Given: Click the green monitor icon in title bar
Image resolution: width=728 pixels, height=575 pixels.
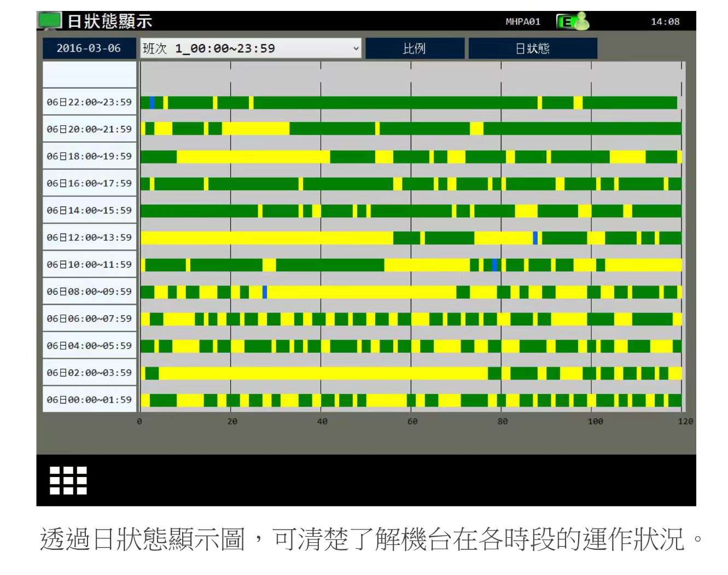Looking at the screenshot, I should pyautogui.click(x=49, y=21).
